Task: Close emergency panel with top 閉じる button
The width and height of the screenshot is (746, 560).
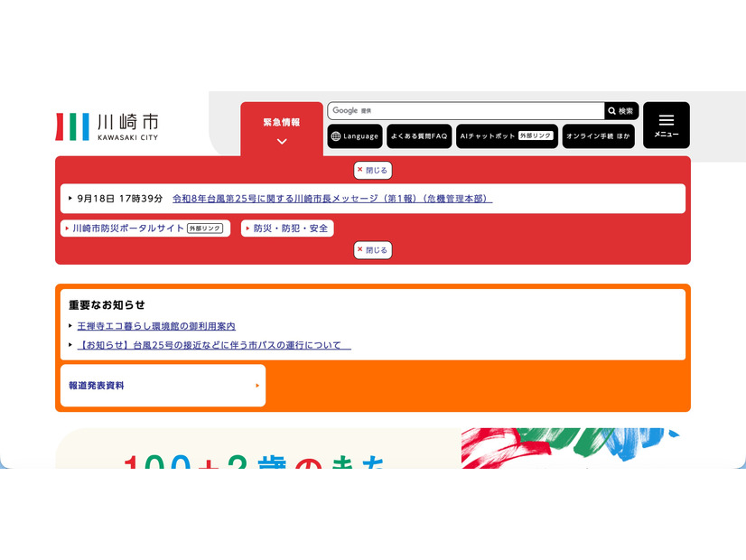Action: point(372,170)
